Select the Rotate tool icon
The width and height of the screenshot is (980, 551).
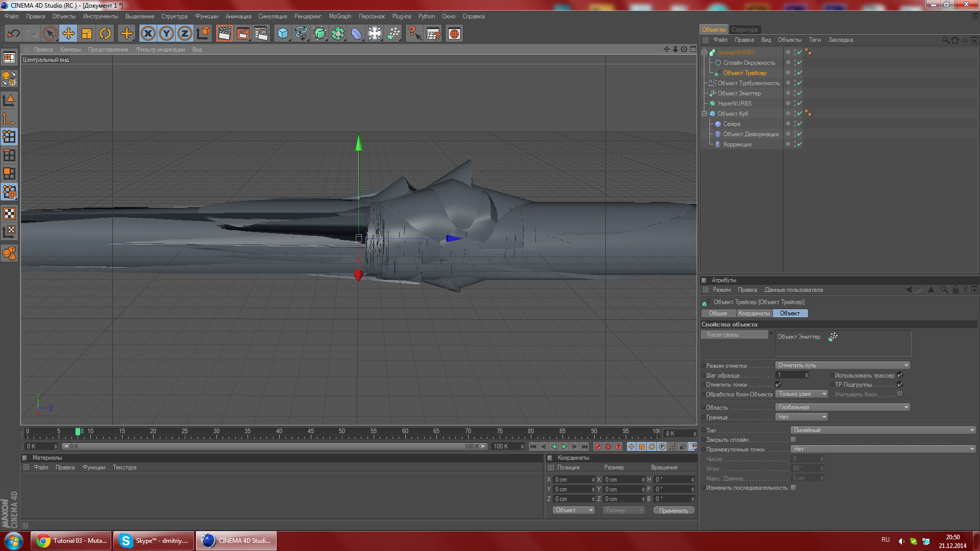pyautogui.click(x=105, y=34)
